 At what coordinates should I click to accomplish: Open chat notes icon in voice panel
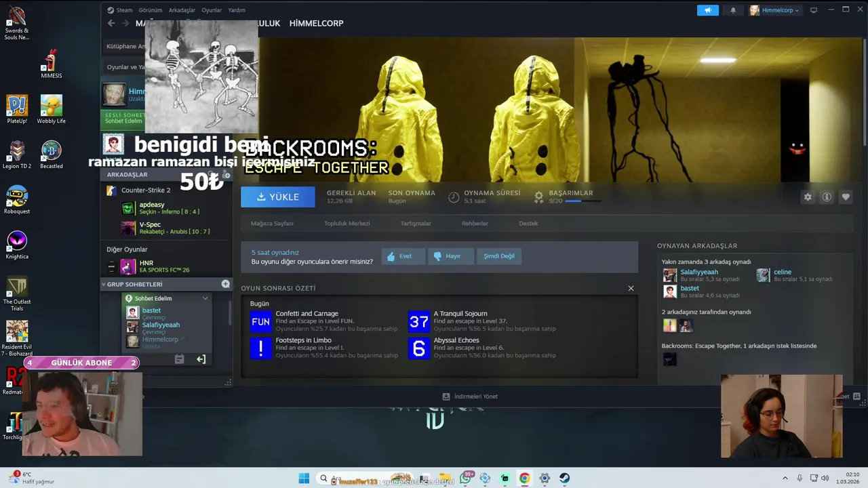click(x=179, y=359)
